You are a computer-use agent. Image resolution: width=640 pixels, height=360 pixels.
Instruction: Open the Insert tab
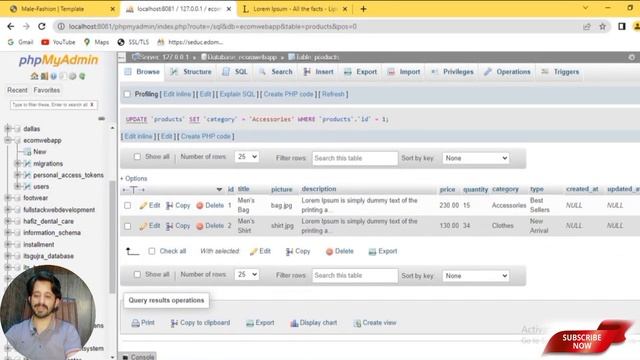coord(318,72)
